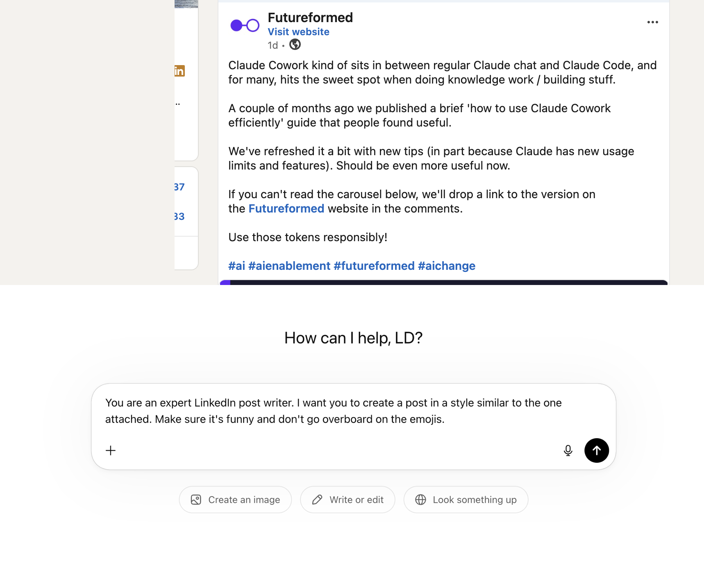Click the globe icon in Look something up
Screen dimensions: 704x588
(x=420, y=500)
